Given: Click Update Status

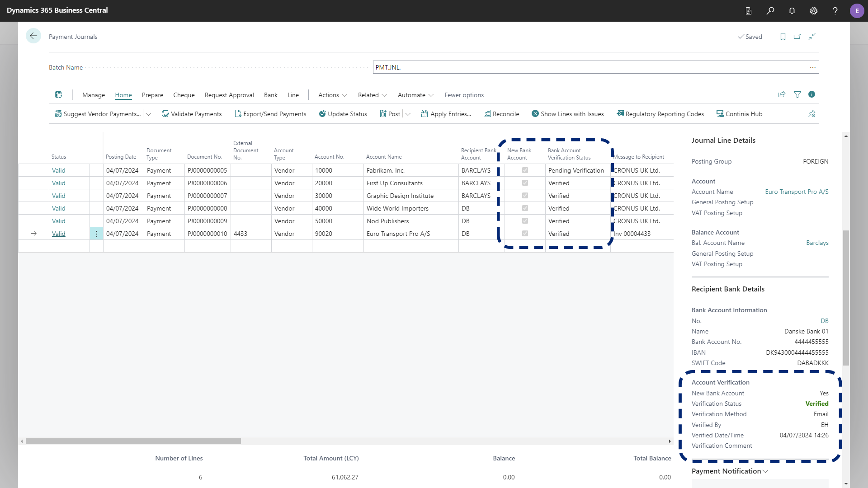Looking at the screenshot, I should pos(343,114).
